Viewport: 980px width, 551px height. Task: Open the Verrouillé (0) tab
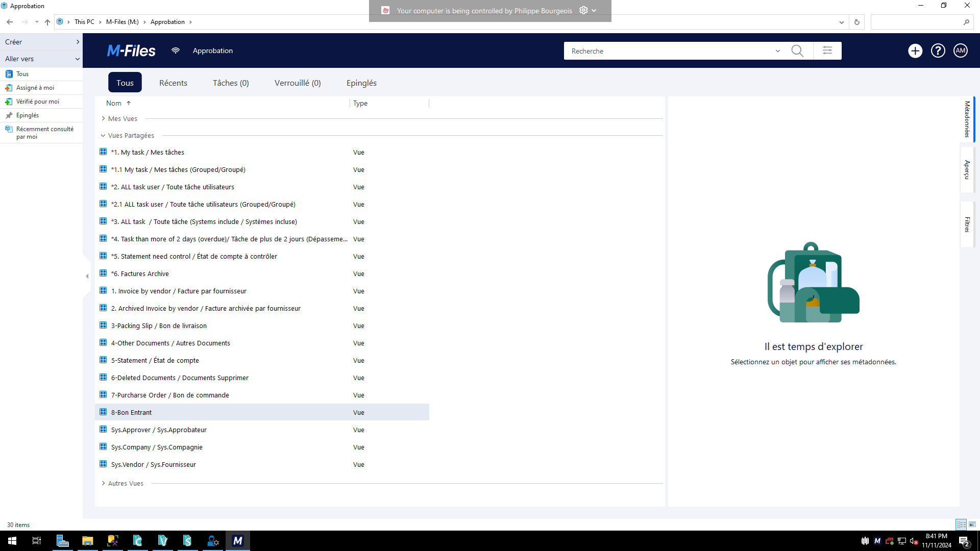[x=298, y=83]
